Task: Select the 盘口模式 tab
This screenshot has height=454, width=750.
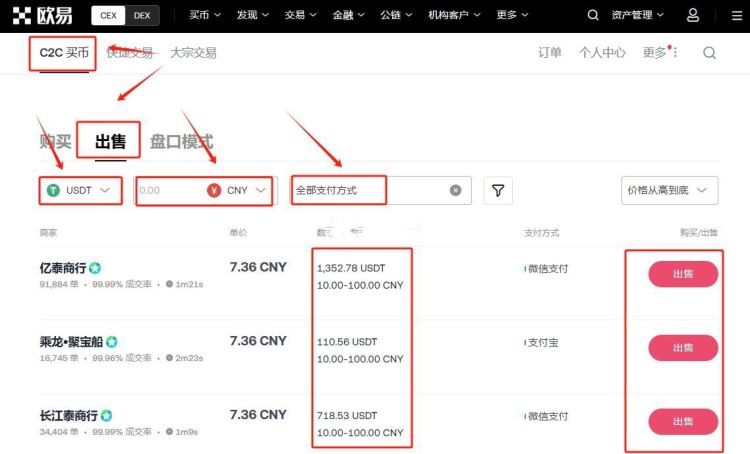Action: (x=181, y=142)
